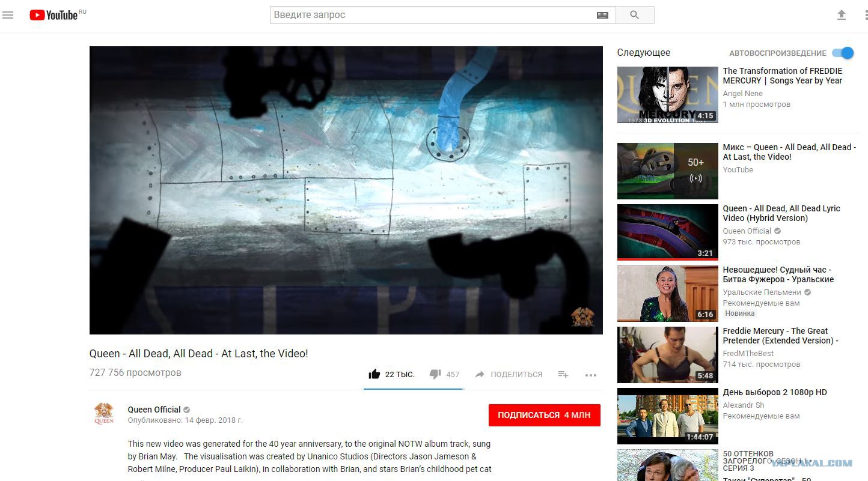Click the like/dislike ratio bar
868x481 pixels.
coord(414,389)
